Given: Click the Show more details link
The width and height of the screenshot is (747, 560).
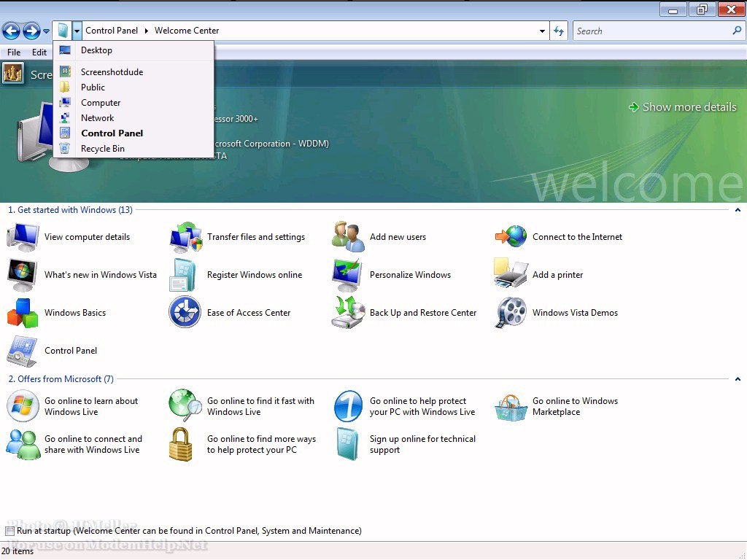Looking at the screenshot, I should [683, 107].
